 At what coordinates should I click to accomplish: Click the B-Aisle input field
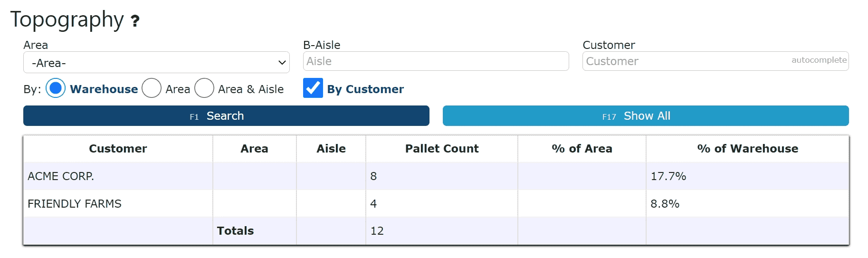pos(436,61)
